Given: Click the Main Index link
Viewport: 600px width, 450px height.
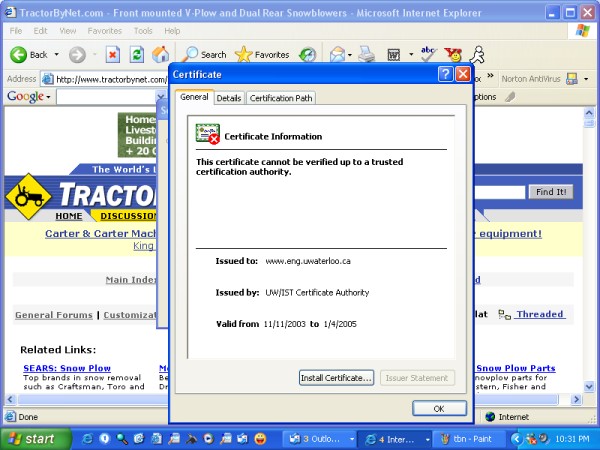Looking at the screenshot, I should tap(130, 280).
